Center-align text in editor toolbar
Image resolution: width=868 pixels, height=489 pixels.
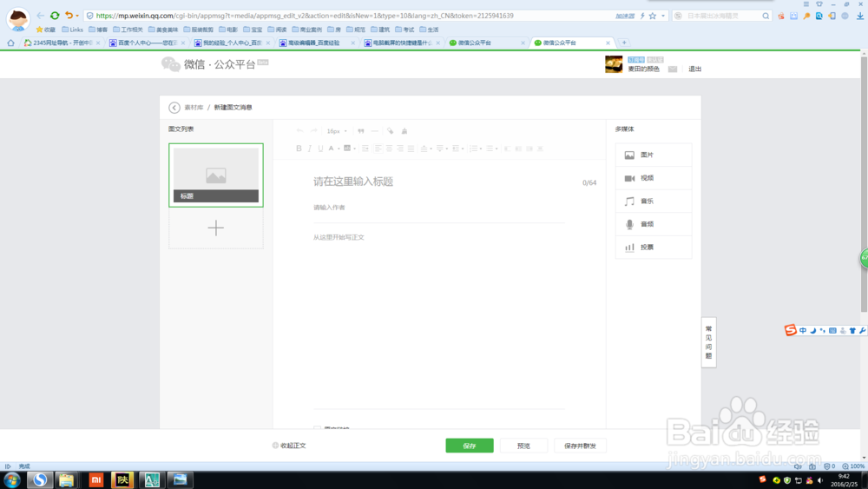[x=389, y=149]
